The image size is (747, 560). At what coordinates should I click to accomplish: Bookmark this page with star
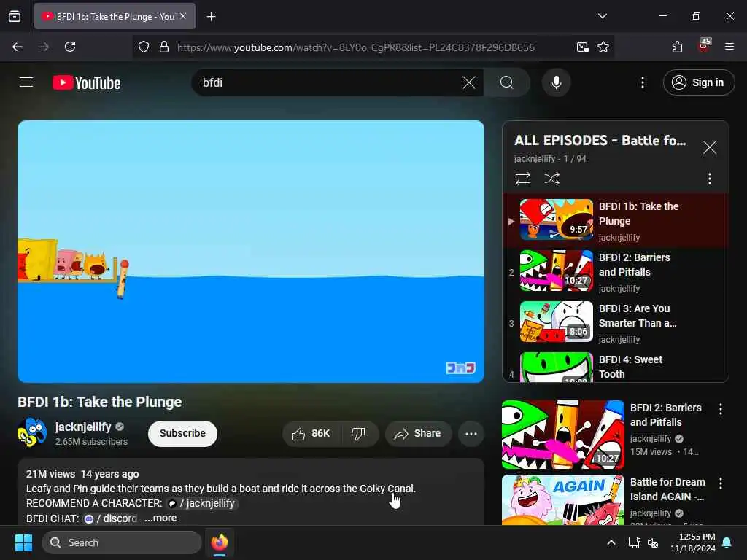click(x=603, y=47)
